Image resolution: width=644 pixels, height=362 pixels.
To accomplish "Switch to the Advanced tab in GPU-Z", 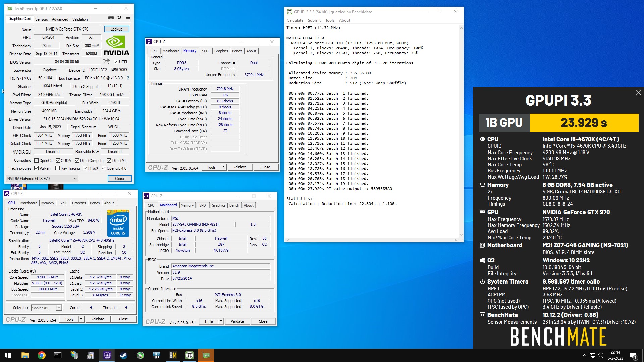I will 60,19.
